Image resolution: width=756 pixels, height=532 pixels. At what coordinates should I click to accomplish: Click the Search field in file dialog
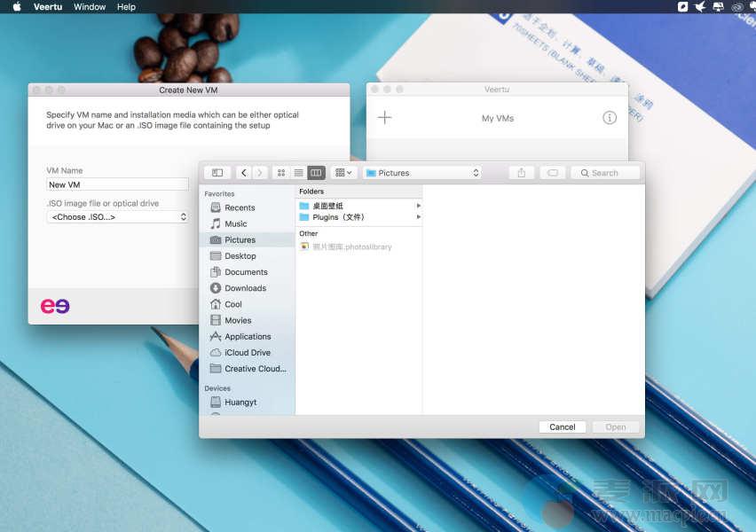click(x=606, y=173)
